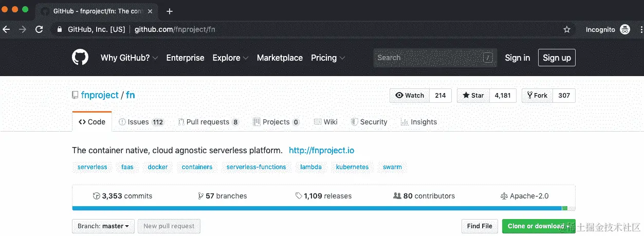Visit http://fnproject.io link
644x236 pixels.
[x=321, y=151]
